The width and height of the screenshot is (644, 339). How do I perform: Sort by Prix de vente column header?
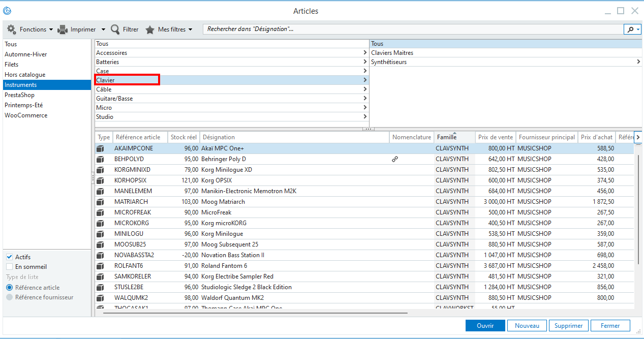click(496, 137)
